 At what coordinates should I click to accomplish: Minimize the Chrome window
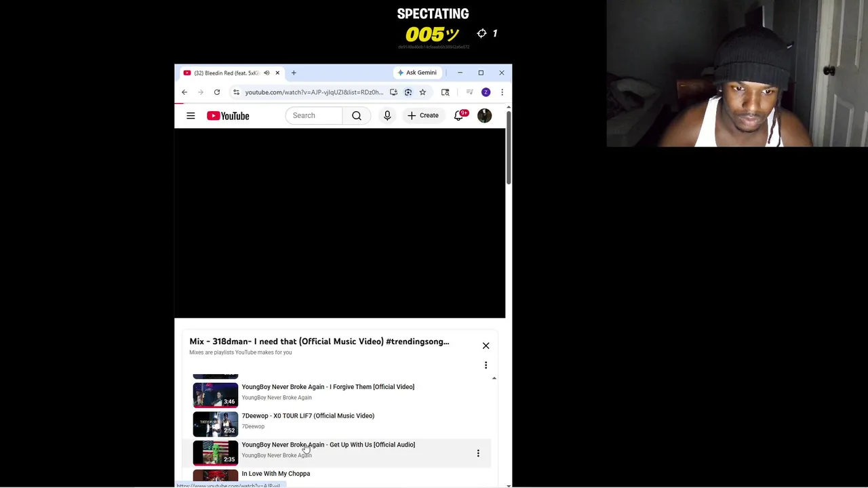pyautogui.click(x=460, y=73)
